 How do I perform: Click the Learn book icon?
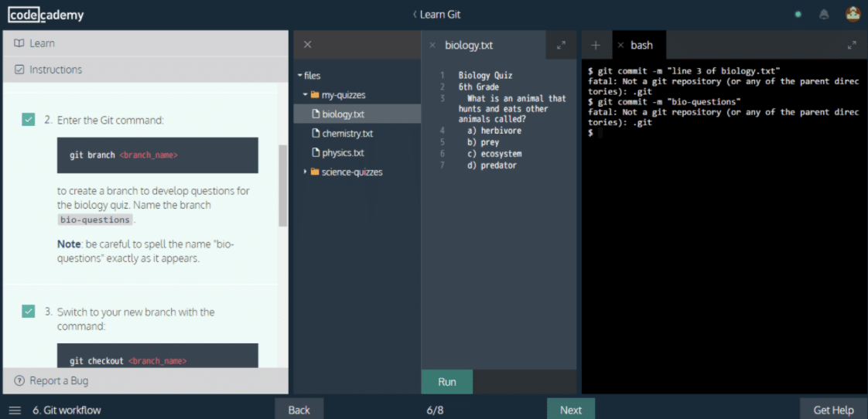19,43
